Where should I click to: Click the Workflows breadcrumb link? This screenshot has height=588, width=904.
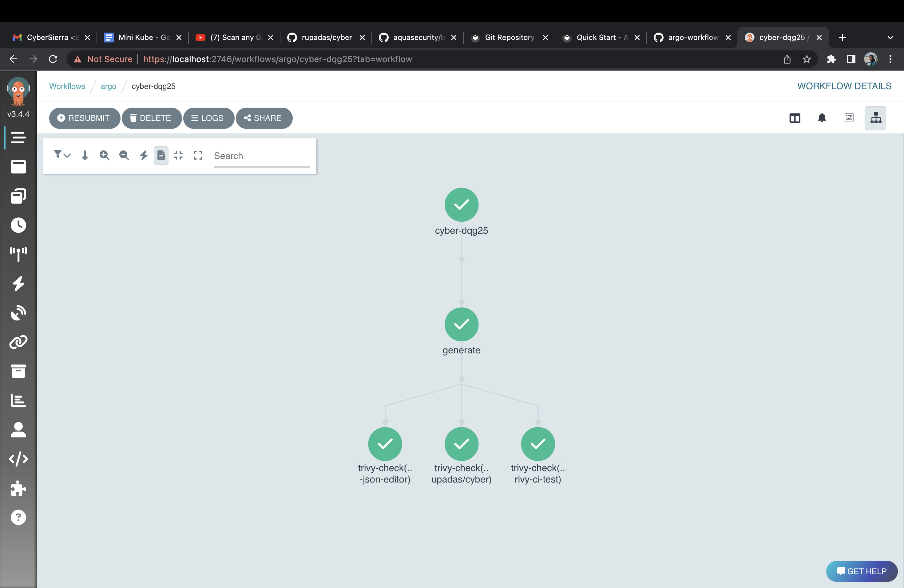(x=67, y=86)
